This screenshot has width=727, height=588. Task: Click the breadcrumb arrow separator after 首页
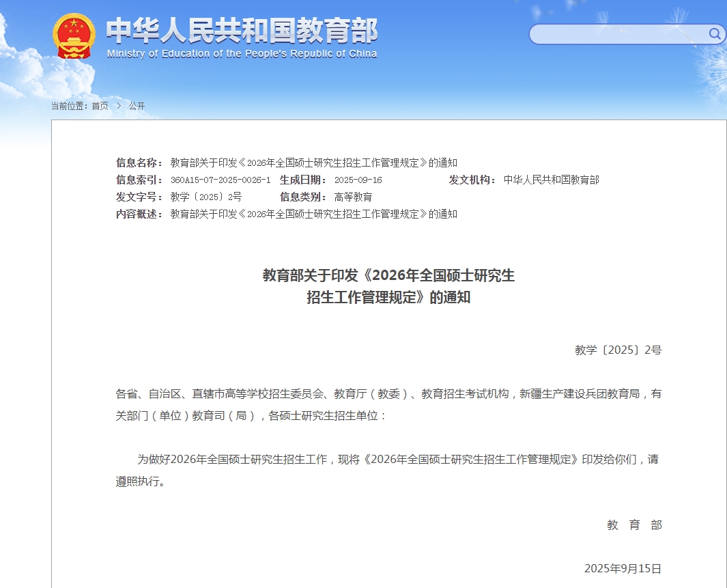pos(119,106)
